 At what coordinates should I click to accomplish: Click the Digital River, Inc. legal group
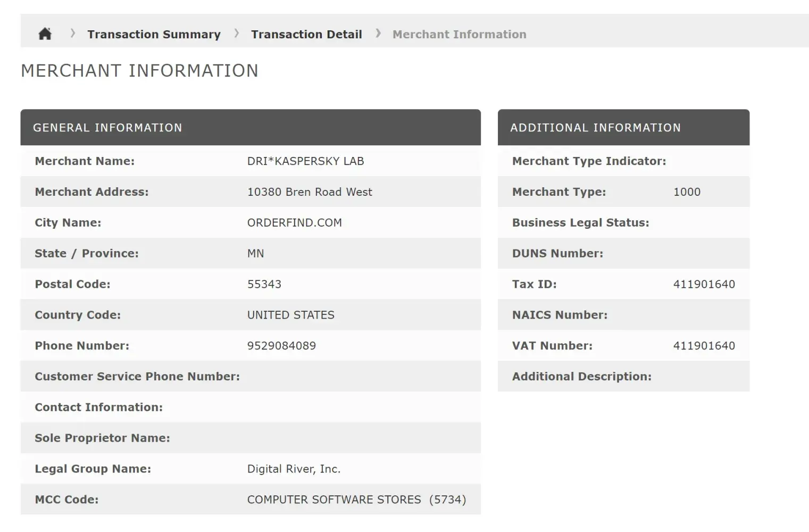click(294, 469)
